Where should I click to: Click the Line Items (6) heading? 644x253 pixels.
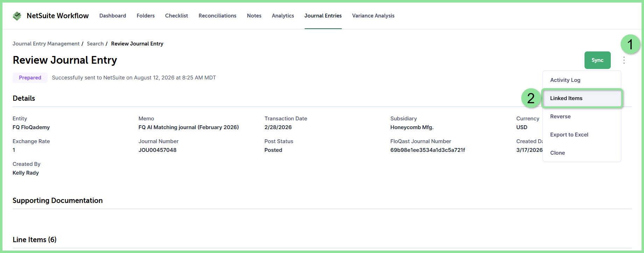(35, 240)
